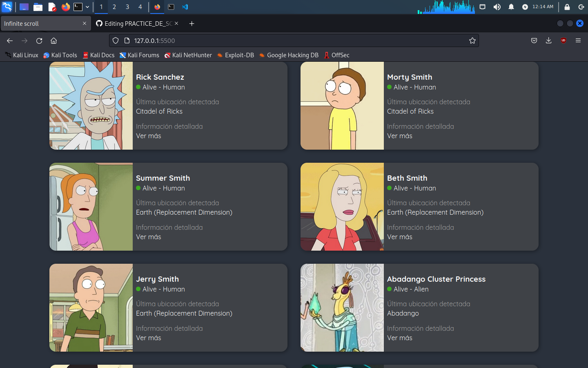Click the address bar showing 127.0.0.1:5500

[x=286, y=40]
